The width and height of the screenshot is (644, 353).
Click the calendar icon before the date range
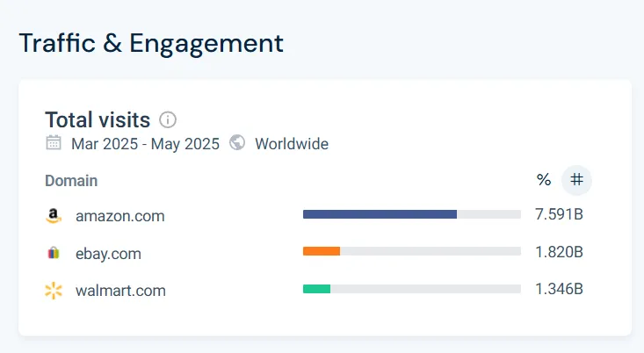click(x=54, y=143)
